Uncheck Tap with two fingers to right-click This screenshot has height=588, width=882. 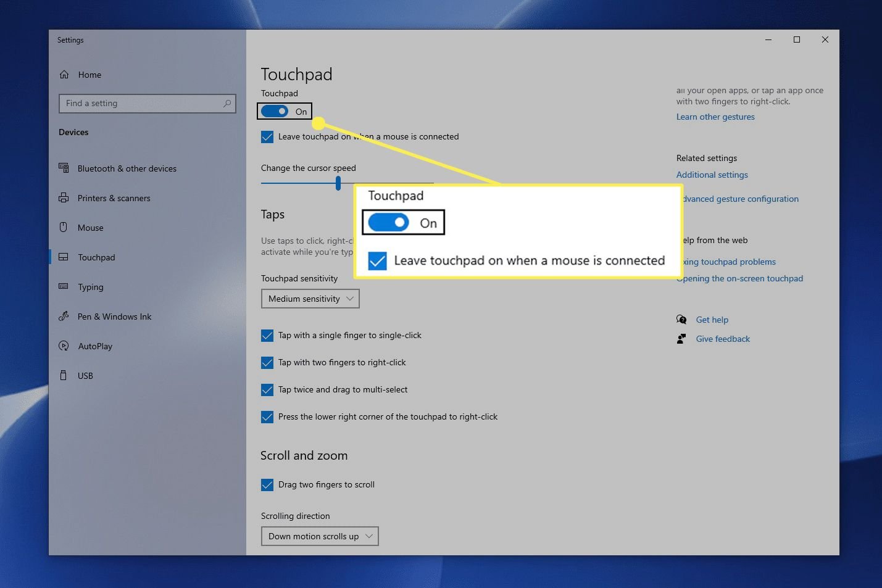(x=267, y=363)
